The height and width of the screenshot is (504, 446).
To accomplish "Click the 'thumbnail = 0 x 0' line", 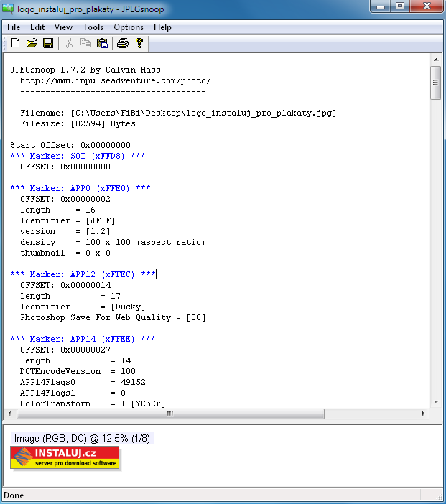I will click(65, 253).
